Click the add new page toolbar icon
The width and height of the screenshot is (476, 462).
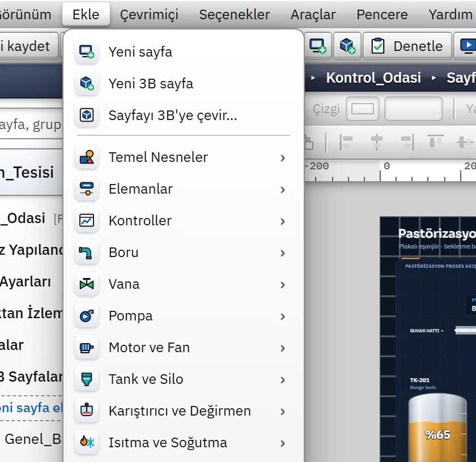coord(318,46)
